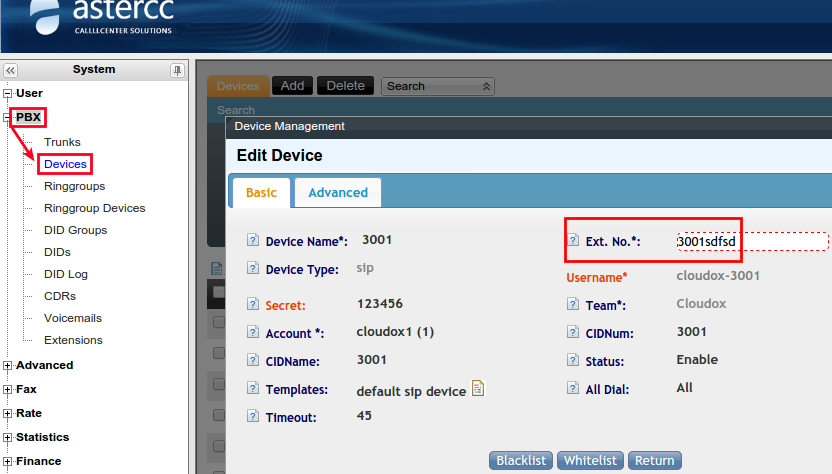
Task: Collapse the System sidebar with double-arrow icon
Action: click(x=10, y=70)
